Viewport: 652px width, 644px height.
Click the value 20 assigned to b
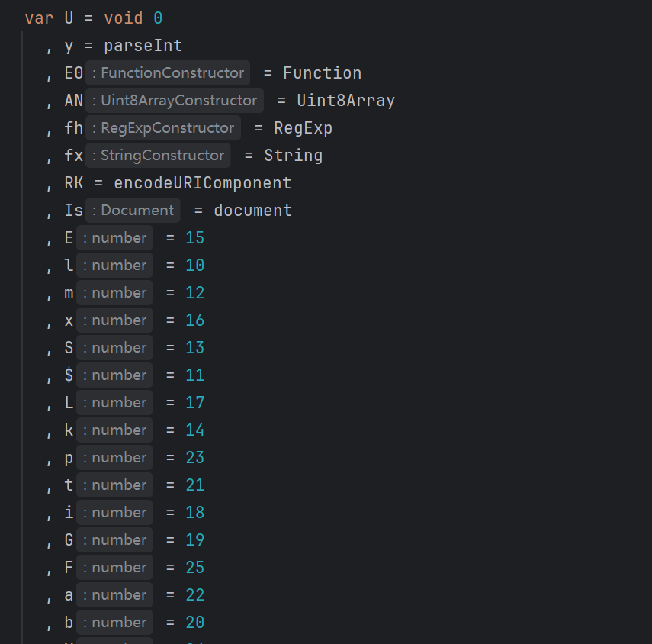(194, 623)
